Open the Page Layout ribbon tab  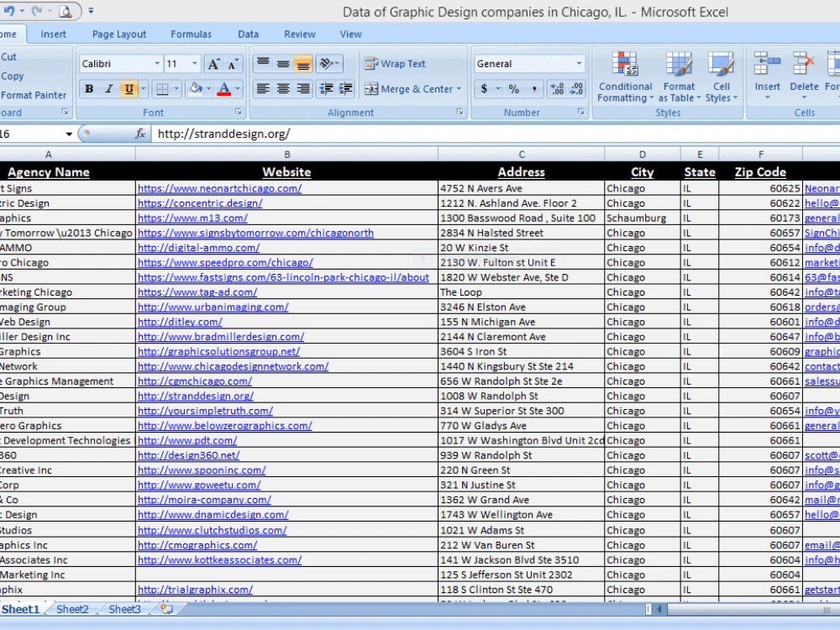pyautogui.click(x=119, y=34)
